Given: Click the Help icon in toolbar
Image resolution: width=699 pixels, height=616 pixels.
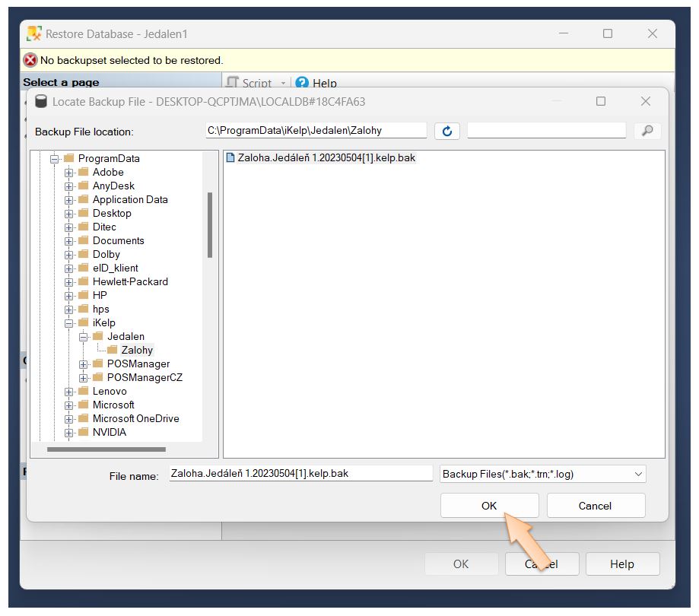Looking at the screenshot, I should point(302,84).
